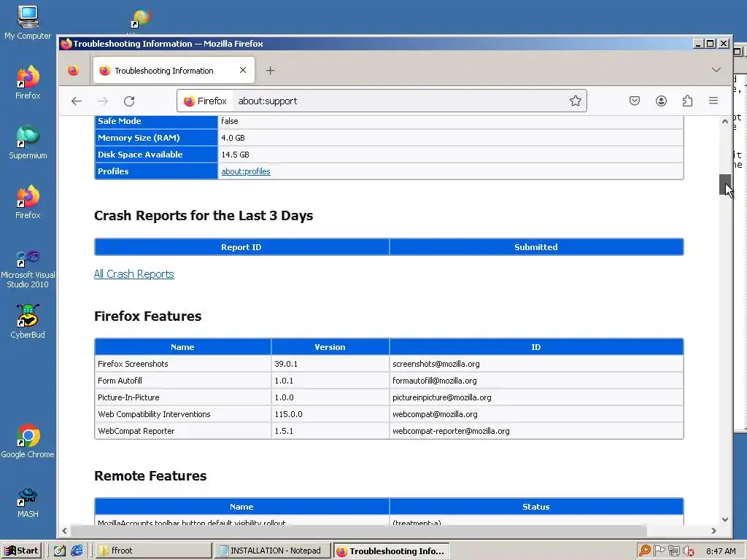Select Microsoft Visual Studio 2010 shortcut

(x=28, y=269)
